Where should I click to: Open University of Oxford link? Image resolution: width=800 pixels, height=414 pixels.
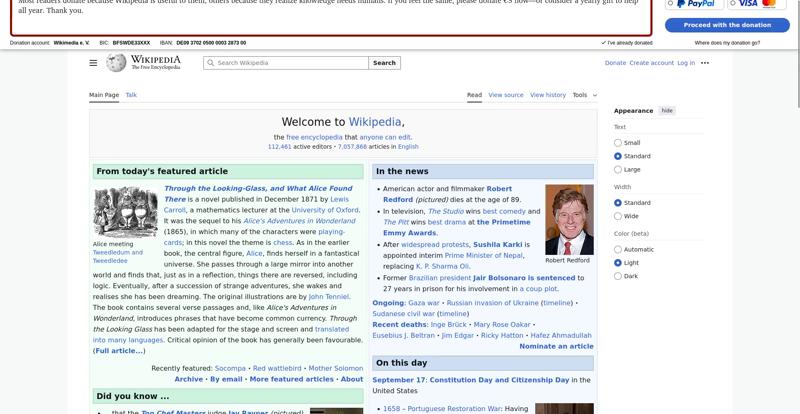pos(325,210)
